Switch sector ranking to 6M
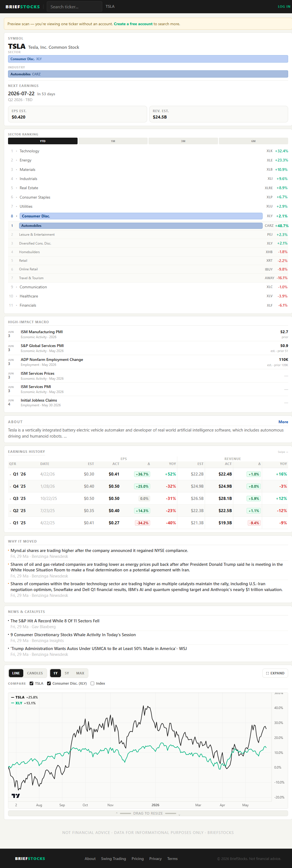The width and height of the screenshot is (292, 868). pos(253,141)
